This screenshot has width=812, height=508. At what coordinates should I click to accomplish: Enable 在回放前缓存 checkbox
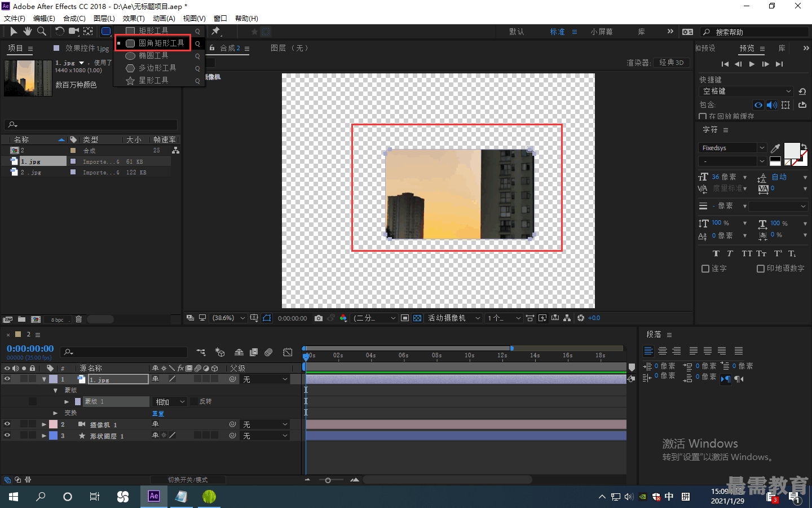coord(703,116)
